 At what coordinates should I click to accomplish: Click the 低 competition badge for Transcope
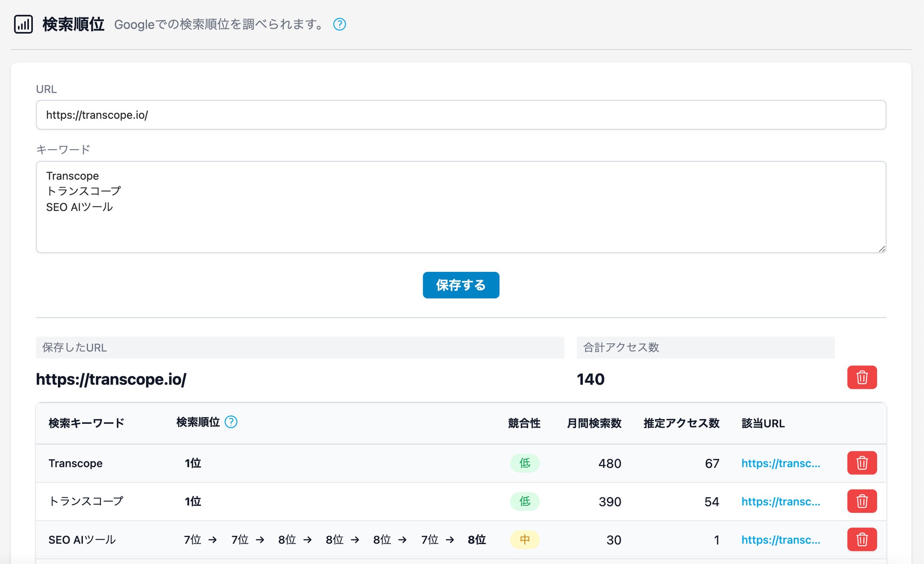point(525,463)
